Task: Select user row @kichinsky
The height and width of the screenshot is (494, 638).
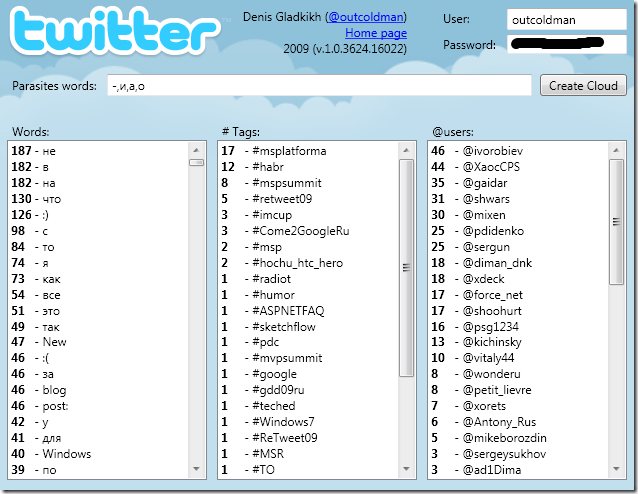Action: coord(518,342)
